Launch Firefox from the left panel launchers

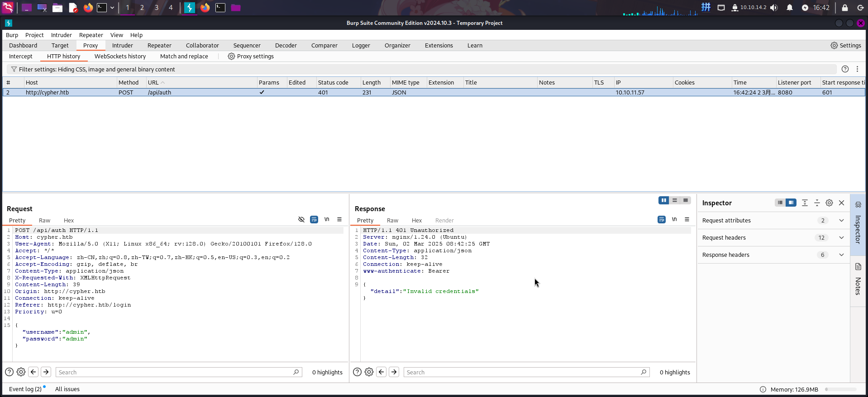click(x=88, y=8)
